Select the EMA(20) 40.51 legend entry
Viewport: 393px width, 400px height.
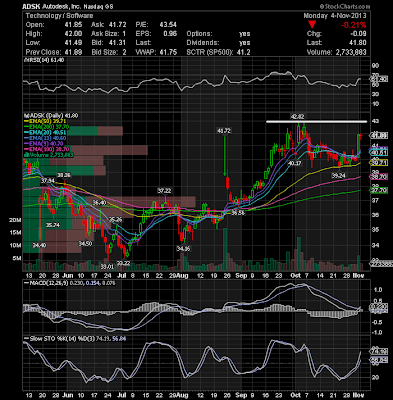coord(45,132)
